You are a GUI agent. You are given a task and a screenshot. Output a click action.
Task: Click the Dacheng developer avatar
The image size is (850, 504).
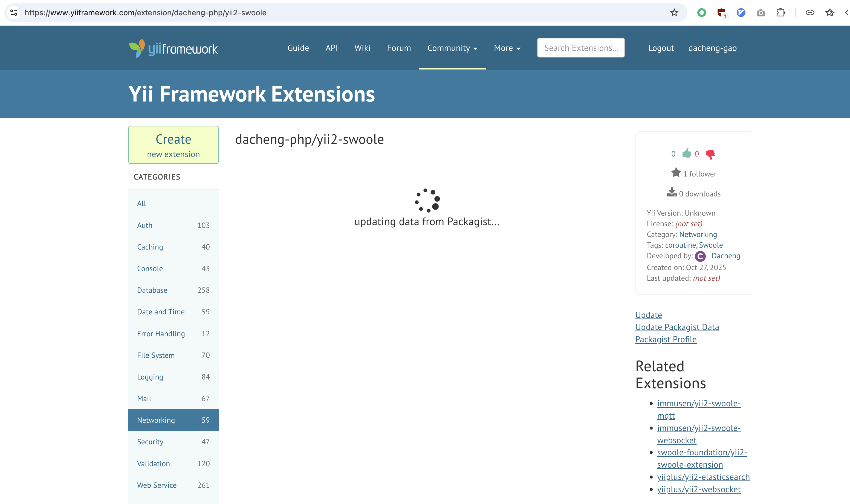coord(700,256)
